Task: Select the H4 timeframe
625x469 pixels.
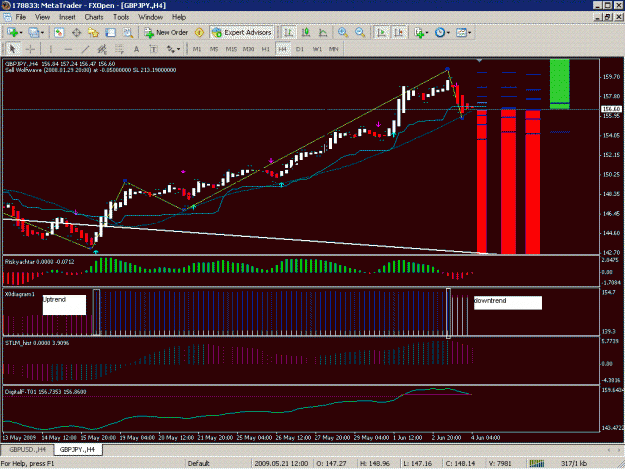Action: pos(283,49)
